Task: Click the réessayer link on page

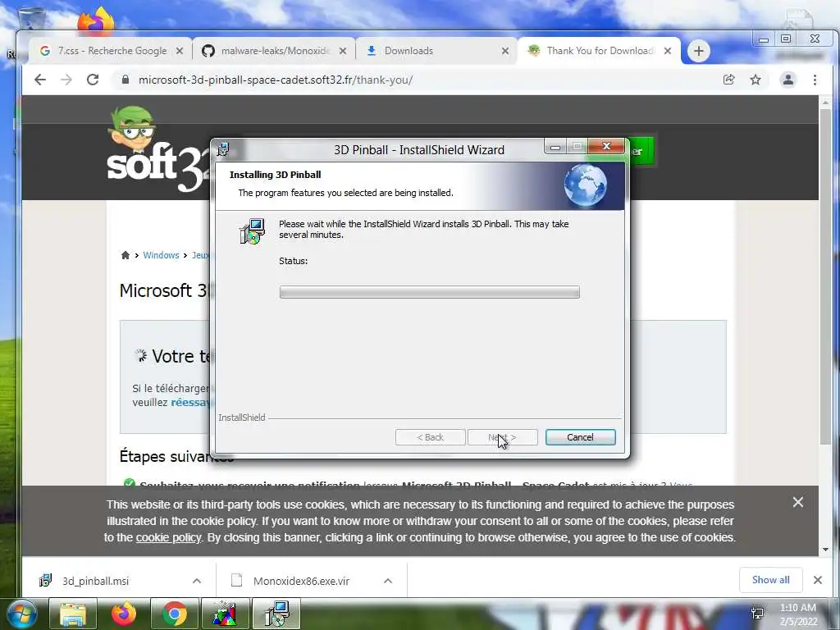Action: pos(190,402)
